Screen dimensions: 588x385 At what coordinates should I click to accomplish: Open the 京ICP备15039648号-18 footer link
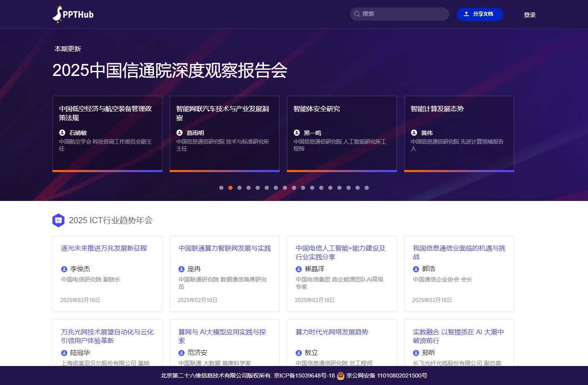(x=304, y=376)
